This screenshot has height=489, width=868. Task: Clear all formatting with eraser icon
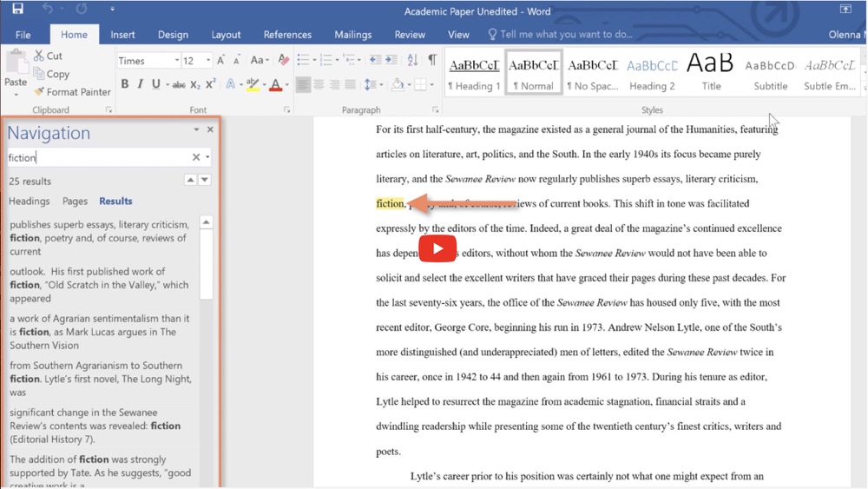[284, 60]
